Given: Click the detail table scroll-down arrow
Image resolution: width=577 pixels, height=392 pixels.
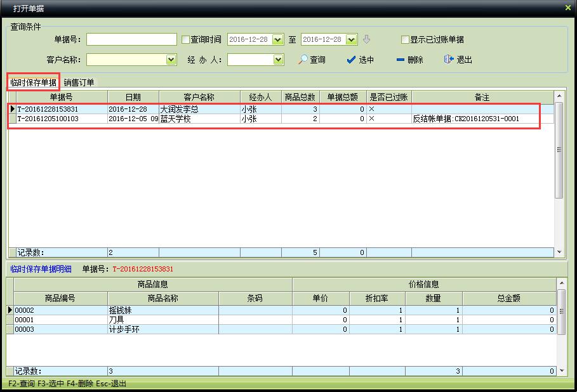Looking at the screenshot, I should (x=562, y=370).
